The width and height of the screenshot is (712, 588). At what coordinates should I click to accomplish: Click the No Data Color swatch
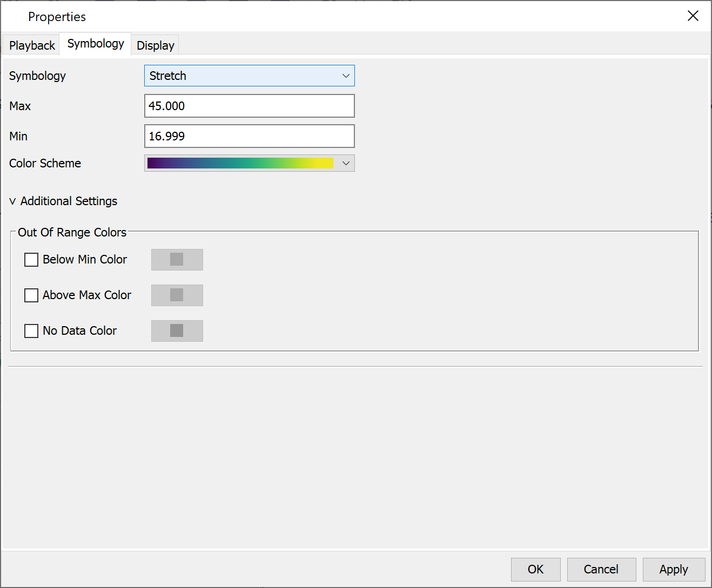pos(177,331)
